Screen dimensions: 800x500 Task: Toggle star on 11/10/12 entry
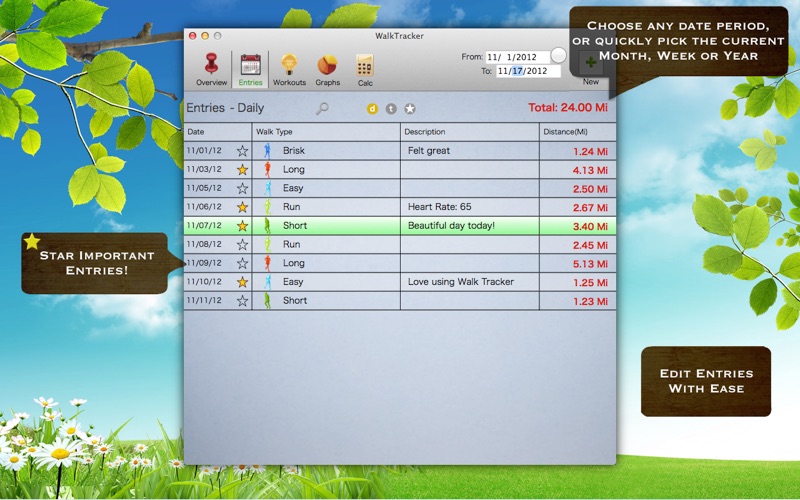tap(242, 282)
